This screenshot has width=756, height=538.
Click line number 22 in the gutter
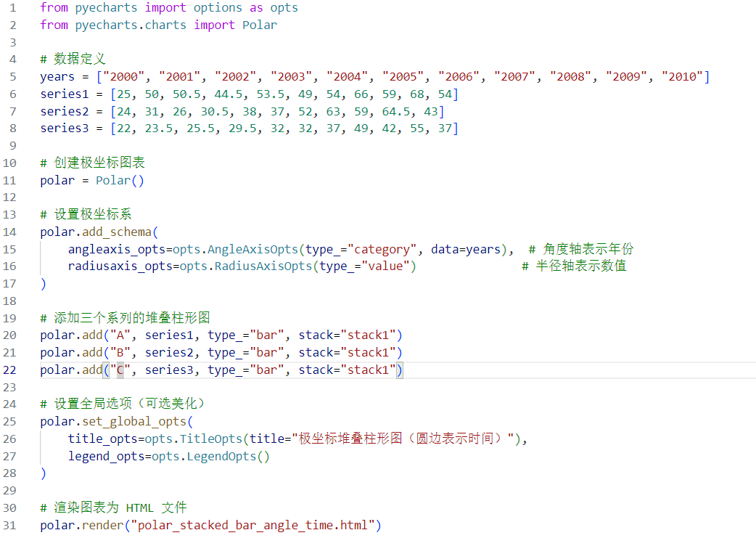[x=9, y=370]
